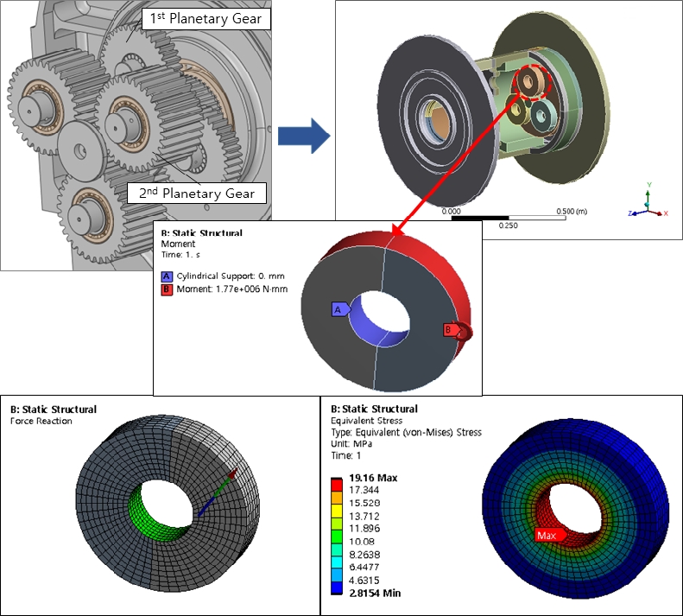Click 'Type: Equivalent (von-Mises) Stress' text
683x616 pixels.
click(x=406, y=433)
